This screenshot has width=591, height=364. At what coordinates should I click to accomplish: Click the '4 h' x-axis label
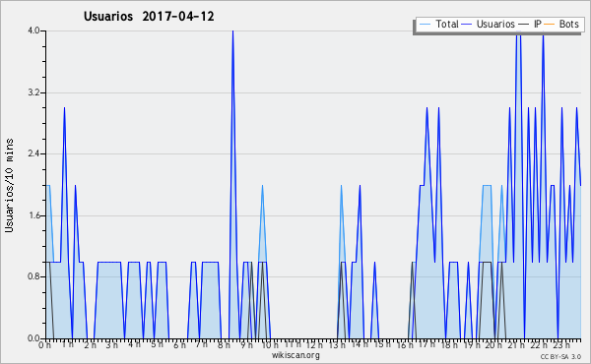tap(134, 344)
